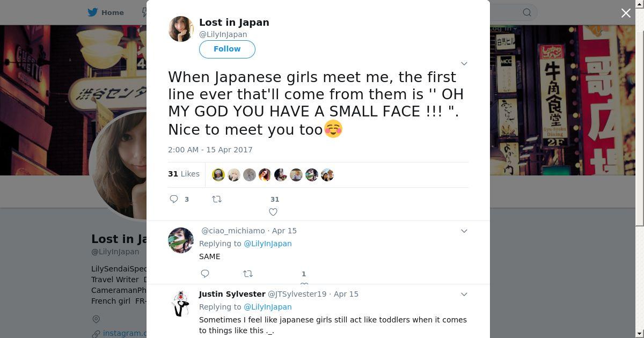Image resolution: width=644 pixels, height=338 pixels.
Task: Retweet ciao_michiamo's SAME reply
Action: coord(248,274)
